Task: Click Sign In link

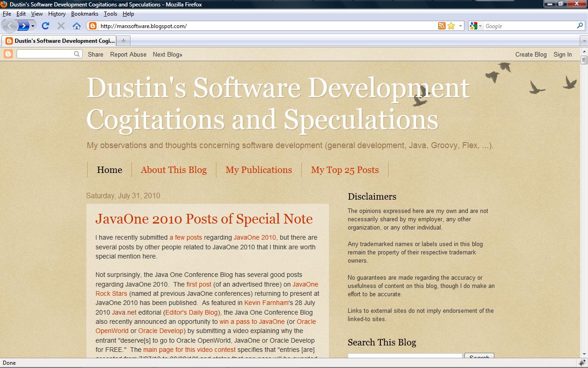Action: point(563,54)
